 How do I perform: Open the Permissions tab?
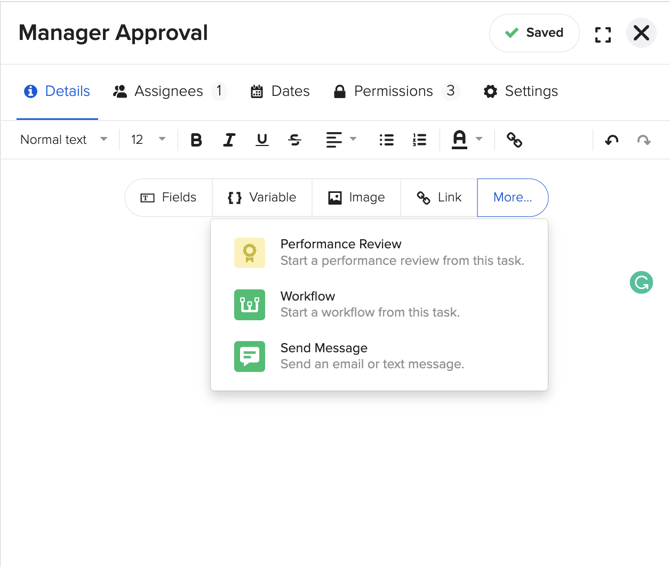[x=394, y=91]
